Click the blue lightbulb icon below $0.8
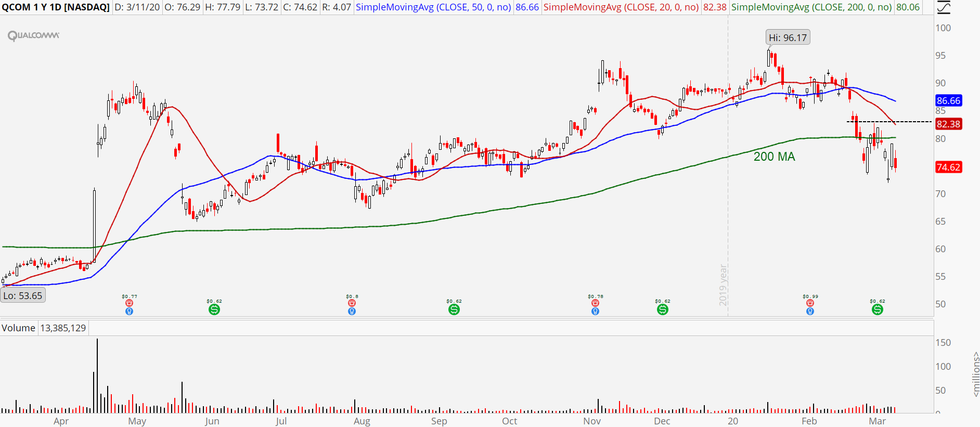The image size is (980, 427). 352,311
